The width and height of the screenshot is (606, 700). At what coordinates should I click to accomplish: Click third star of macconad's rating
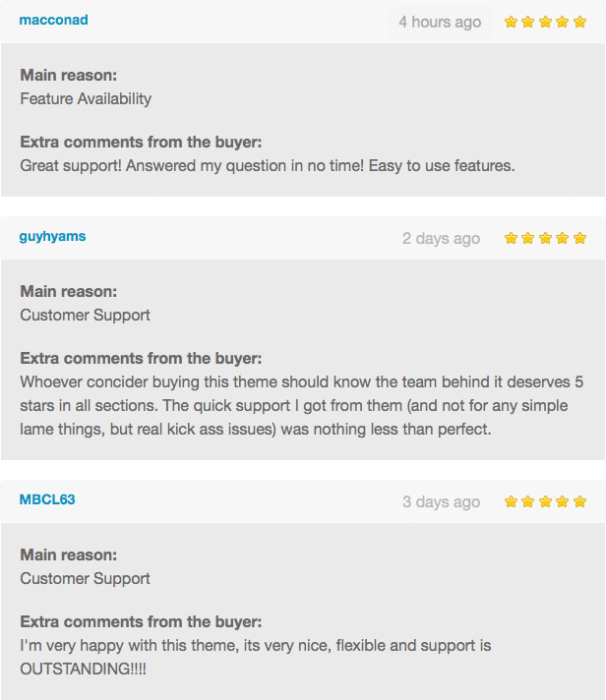pos(545,22)
